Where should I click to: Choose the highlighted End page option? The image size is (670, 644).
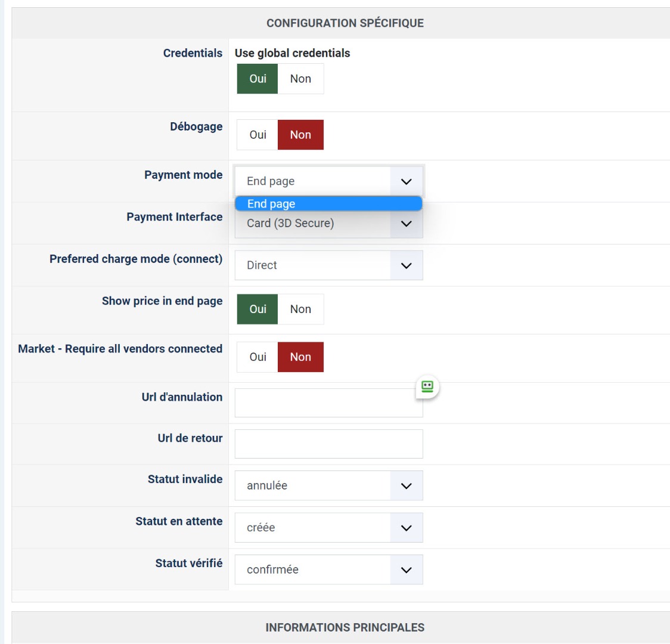328,204
